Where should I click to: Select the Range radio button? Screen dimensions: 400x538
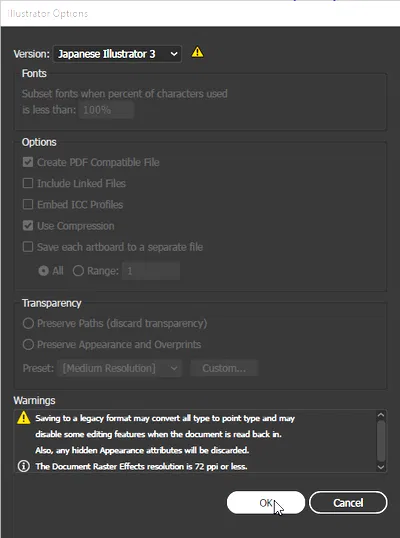pos(78,271)
